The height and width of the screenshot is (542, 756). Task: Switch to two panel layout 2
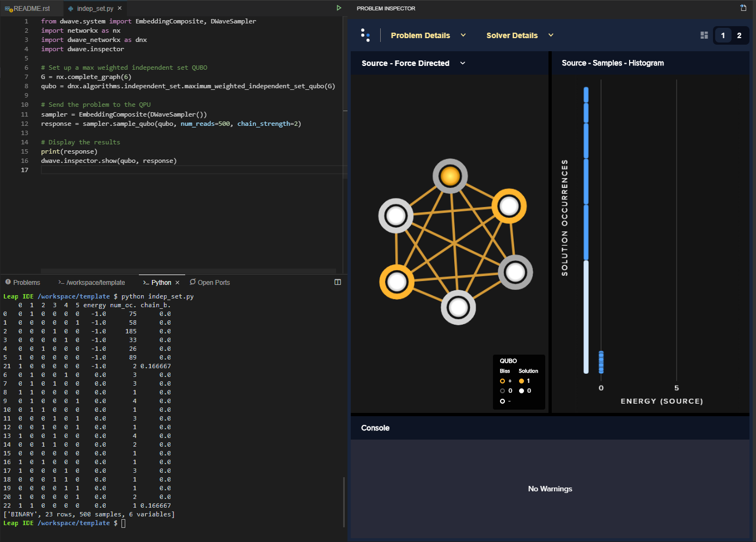click(x=739, y=35)
